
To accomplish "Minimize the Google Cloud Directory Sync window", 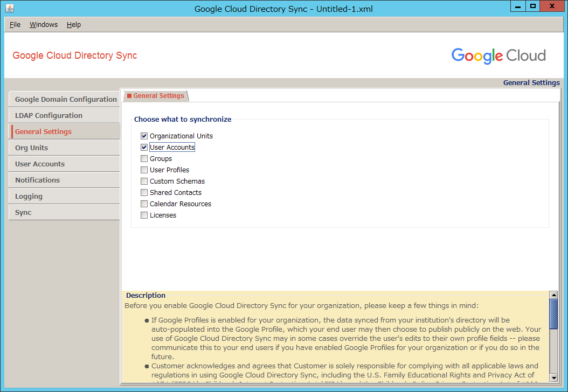I will (518, 6).
